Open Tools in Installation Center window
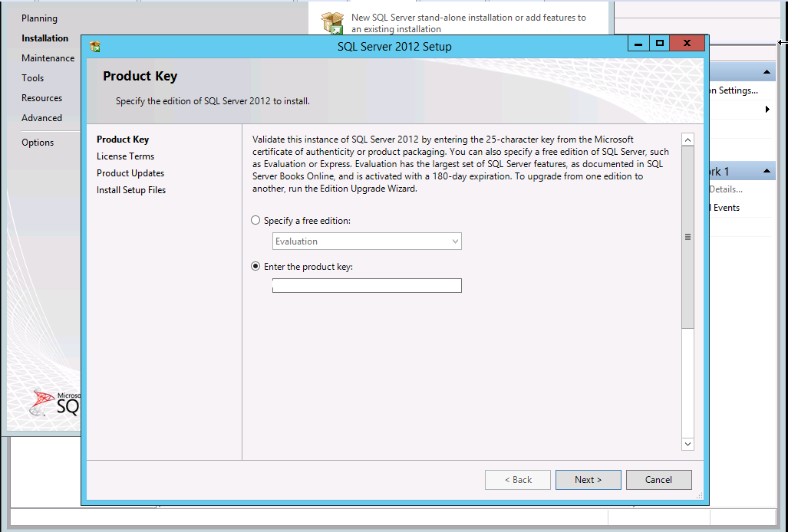 coord(33,77)
